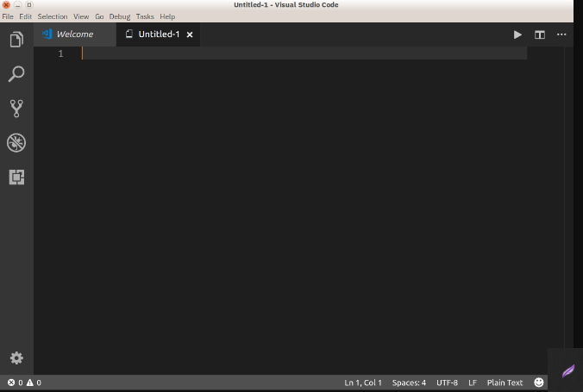
Task: Click the errors count icon in status bar
Action: pos(11,383)
